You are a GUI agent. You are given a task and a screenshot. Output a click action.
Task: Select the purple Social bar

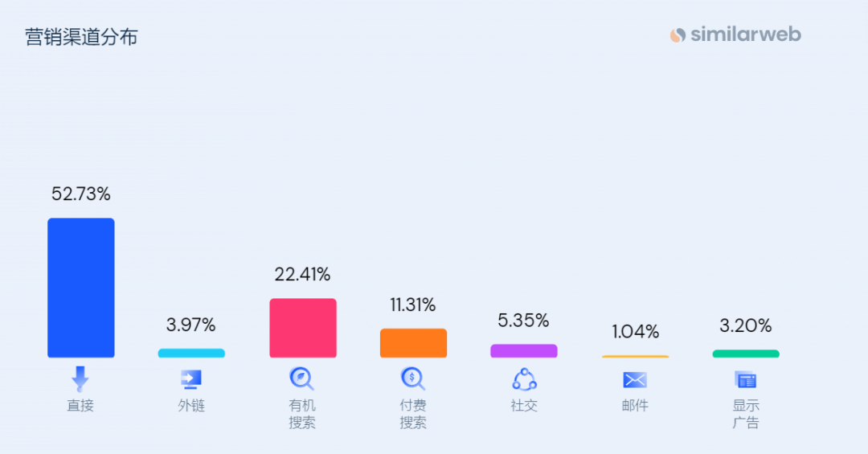pyautogui.click(x=524, y=351)
